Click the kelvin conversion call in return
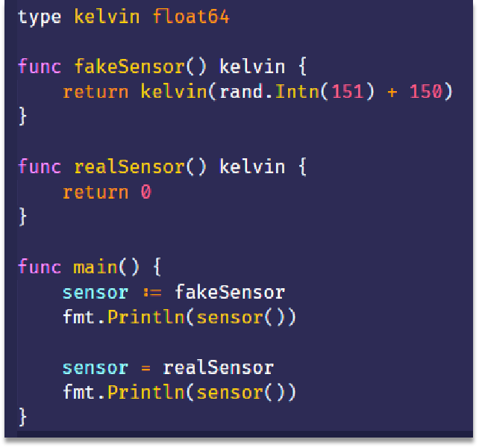 (174, 91)
